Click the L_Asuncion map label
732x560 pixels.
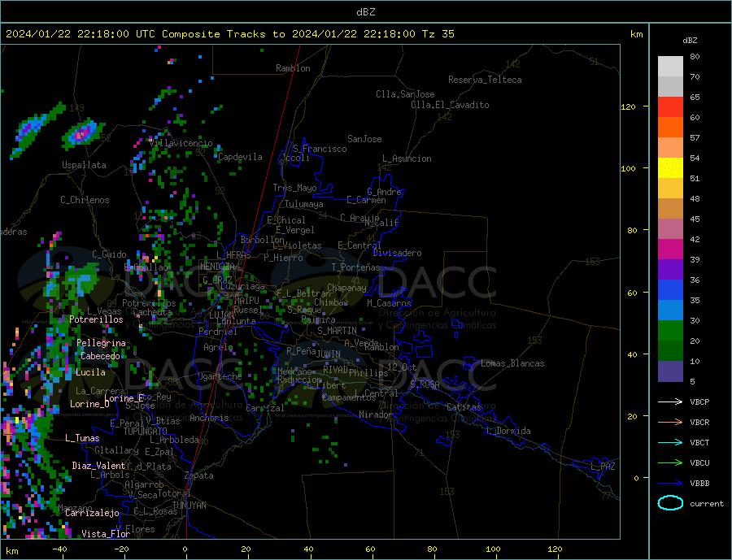407,158
